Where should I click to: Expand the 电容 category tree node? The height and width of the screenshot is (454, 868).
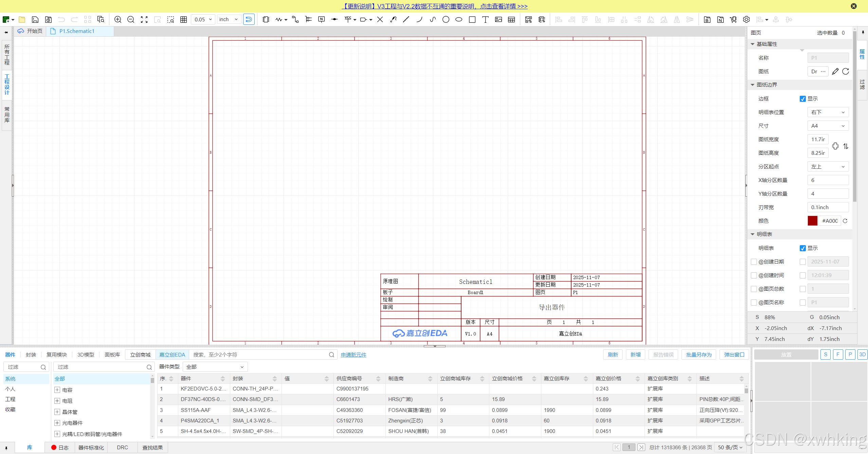click(57, 390)
